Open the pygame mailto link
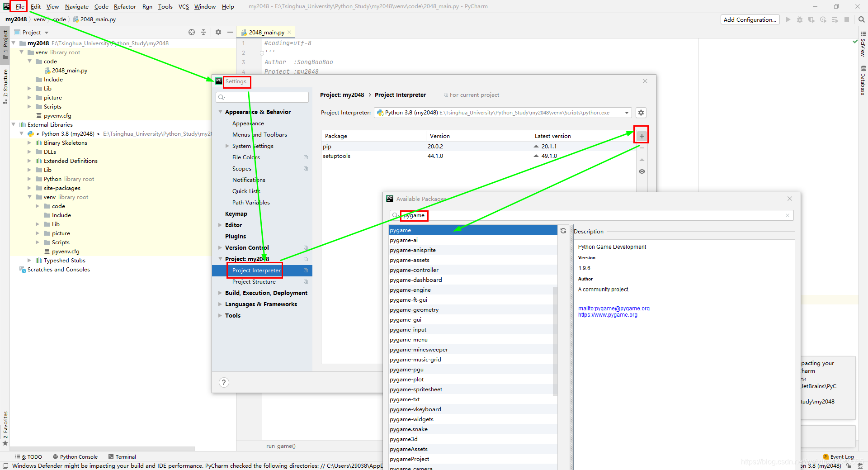Viewport: 868px width, 470px height. tap(613, 309)
